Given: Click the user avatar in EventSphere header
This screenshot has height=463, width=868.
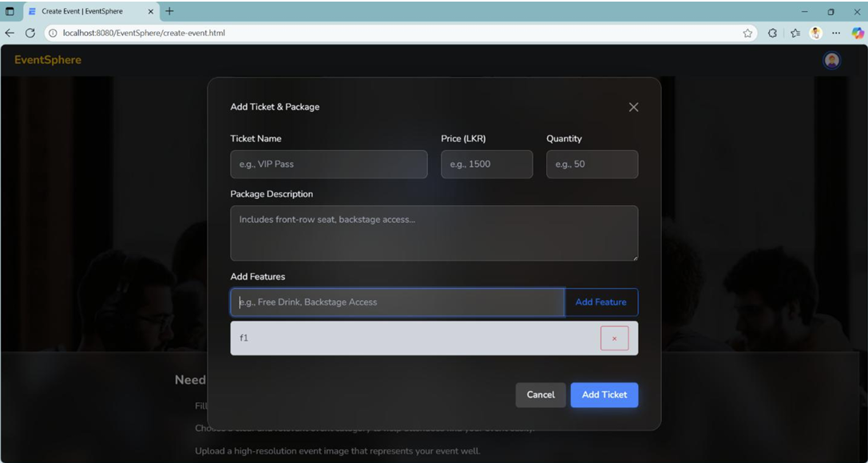Looking at the screenshot, I should (x=832, y=61).
